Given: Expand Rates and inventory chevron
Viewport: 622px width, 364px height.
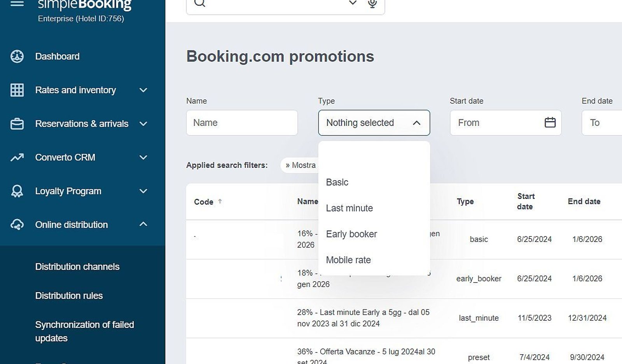Looking at the screenshot, I should click(143, 90).
